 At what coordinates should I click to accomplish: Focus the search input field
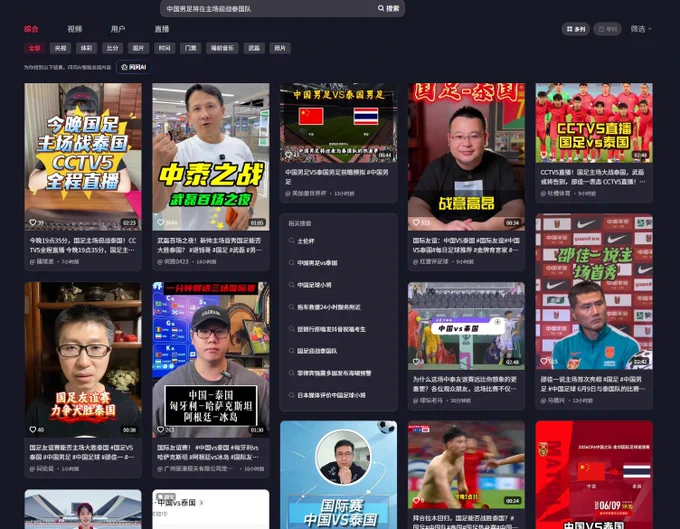[x=267, y=8]
